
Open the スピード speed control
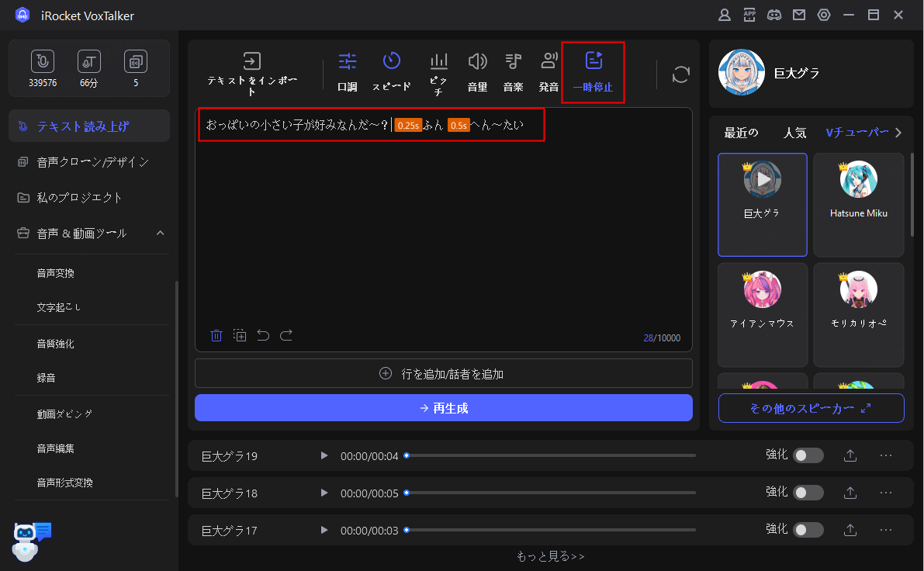click(x=391, y=72)
